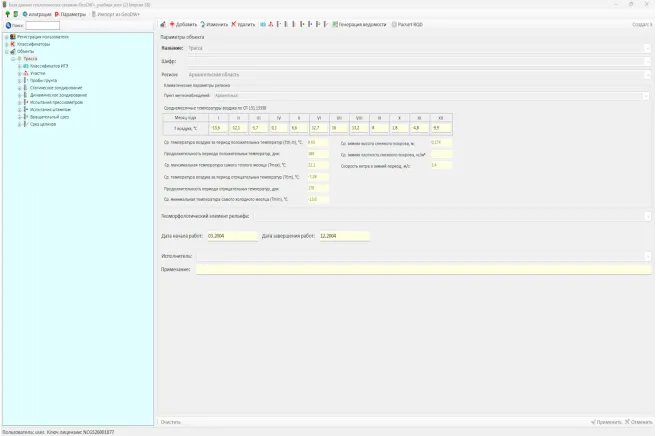The image size is (656, 436).
Task: Click the green tree icon in top toolbar
Action: click(x=8, y=14)
